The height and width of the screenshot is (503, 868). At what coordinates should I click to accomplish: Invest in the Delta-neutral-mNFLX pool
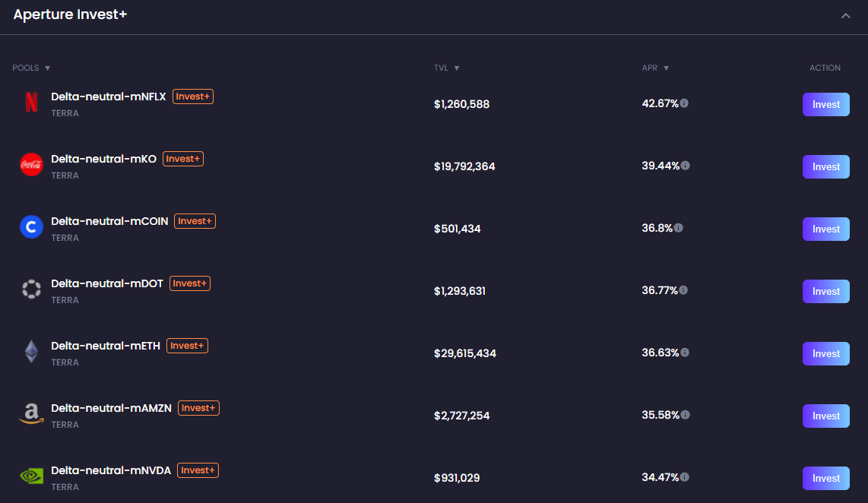tap(825, 105)
